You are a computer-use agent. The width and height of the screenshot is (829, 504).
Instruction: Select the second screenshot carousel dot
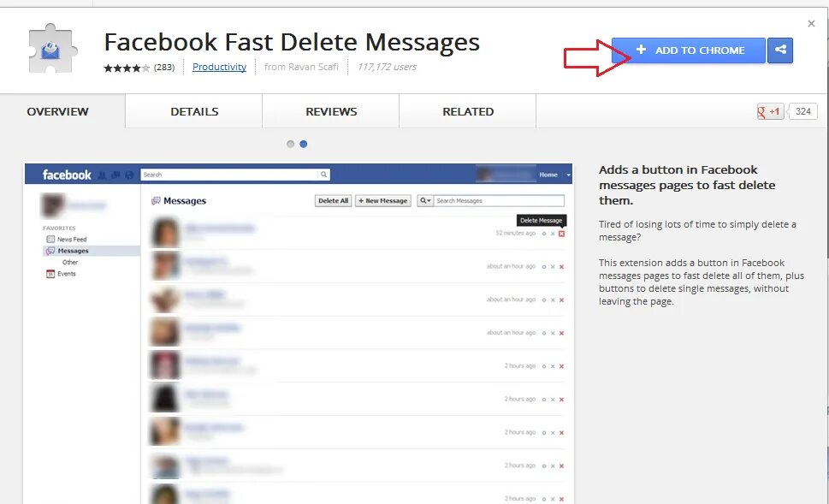[x=303, y=144]
